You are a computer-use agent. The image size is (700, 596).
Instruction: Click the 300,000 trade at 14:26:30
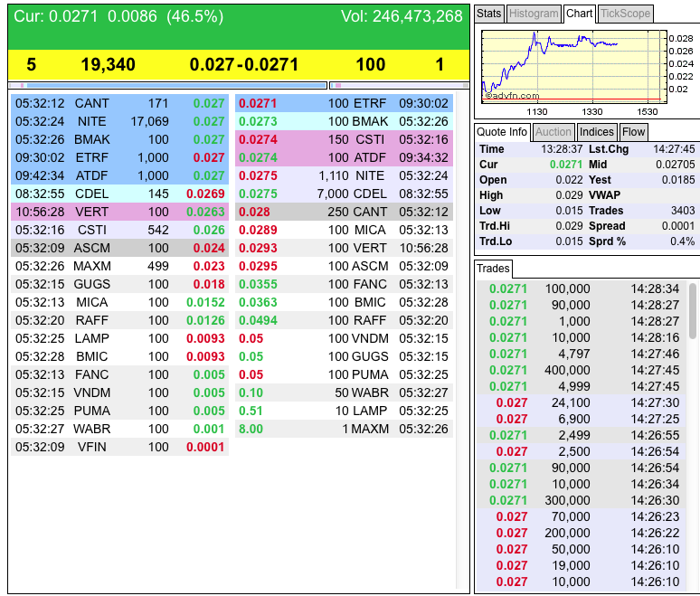coord(582,500)
